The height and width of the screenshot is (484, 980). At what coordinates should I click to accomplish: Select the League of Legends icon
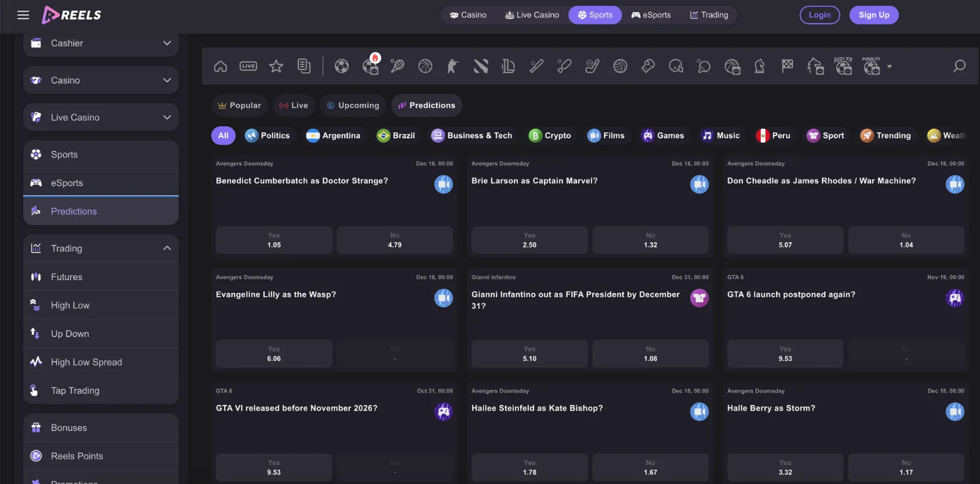(x=508, y=66)
